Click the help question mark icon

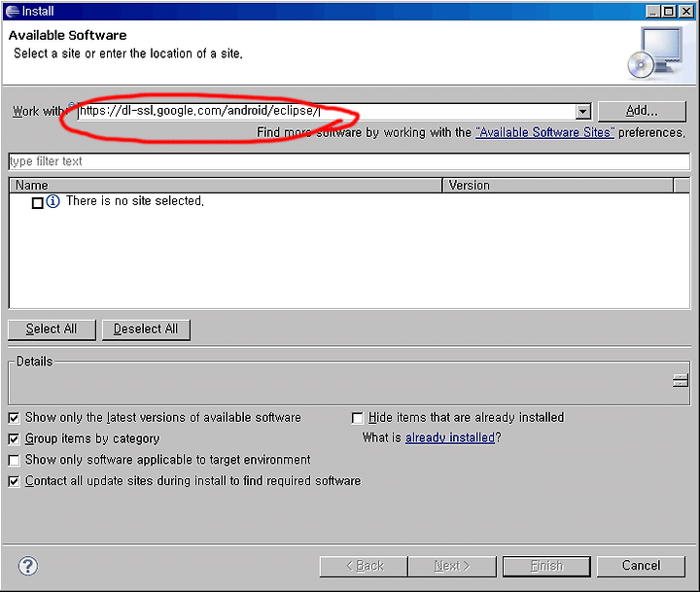pos(28,566)
